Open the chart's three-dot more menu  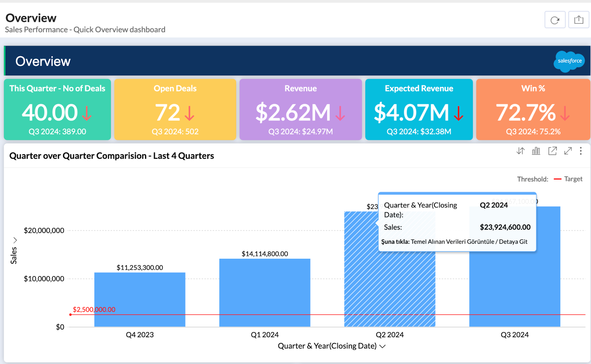(581, 151)
